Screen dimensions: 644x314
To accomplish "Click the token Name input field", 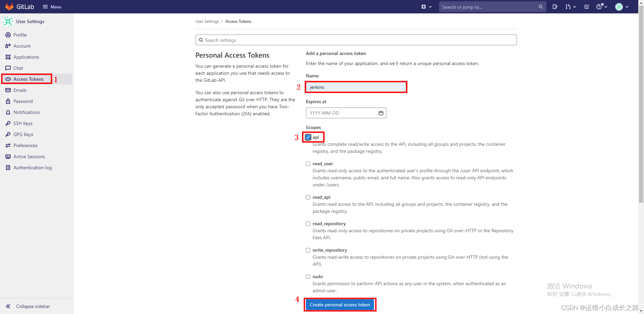I will click(x=356, y=87).
